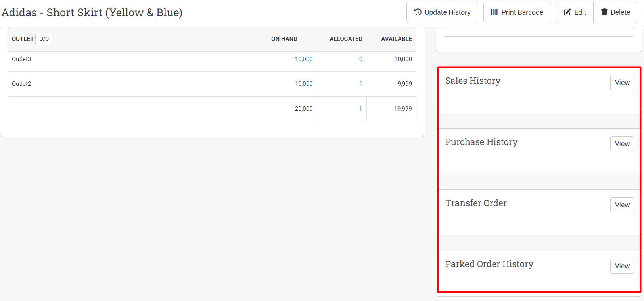Screen dimensions: 644x301
Task: Click the Transfer Order heading
Action: pyautogui.click(x=476, y=203)
